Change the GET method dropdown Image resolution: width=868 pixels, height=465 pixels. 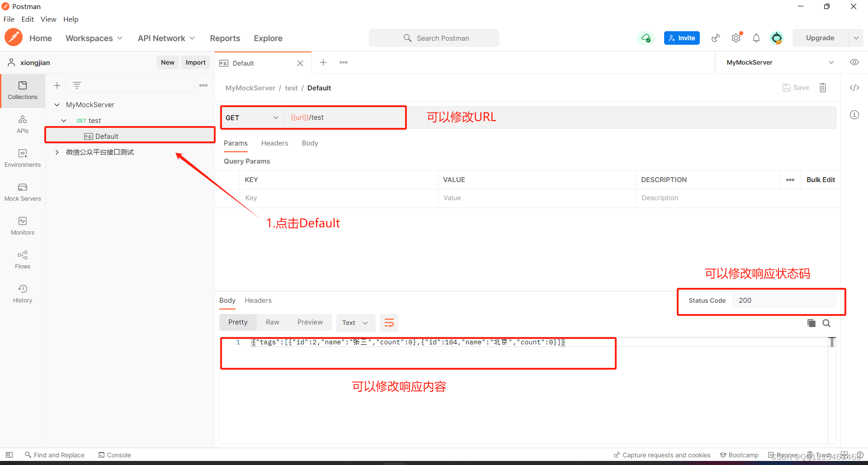point(252,117)
